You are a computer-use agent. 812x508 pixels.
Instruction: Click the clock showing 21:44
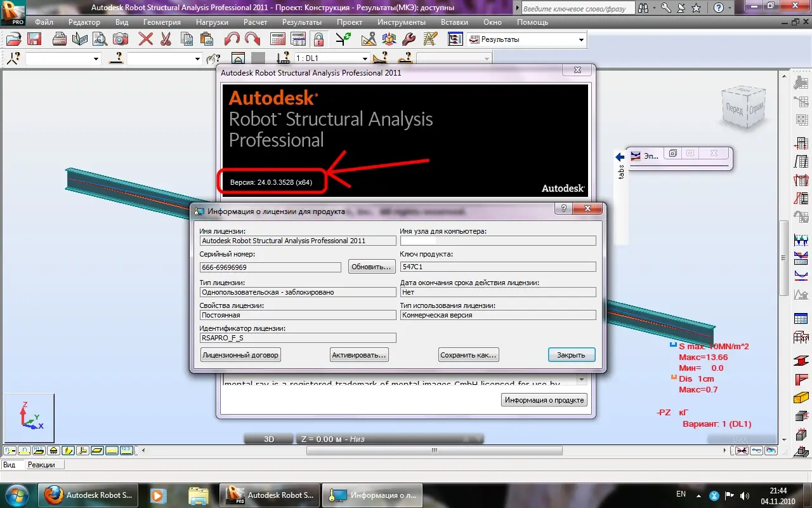click(x=778, y=491)
